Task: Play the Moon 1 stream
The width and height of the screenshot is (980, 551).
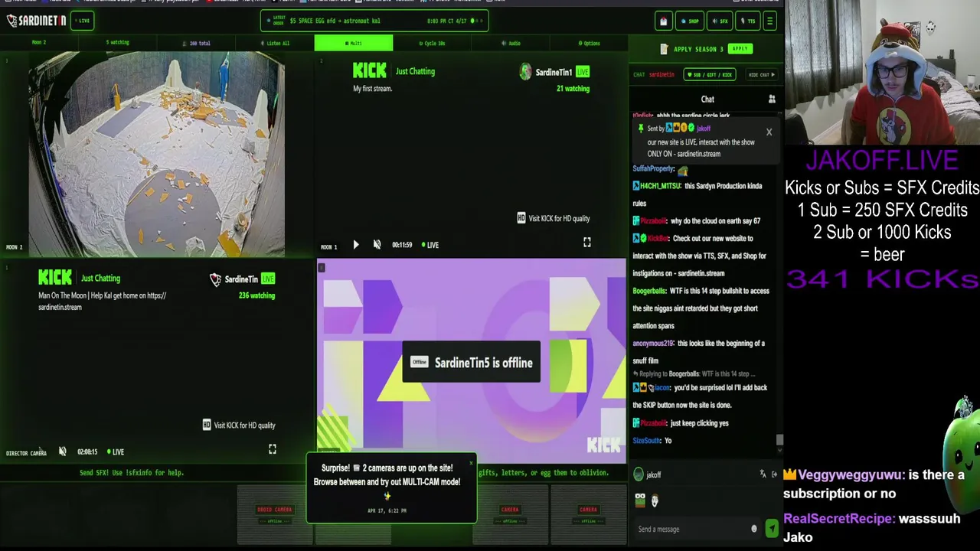Action: click(356, 245)
